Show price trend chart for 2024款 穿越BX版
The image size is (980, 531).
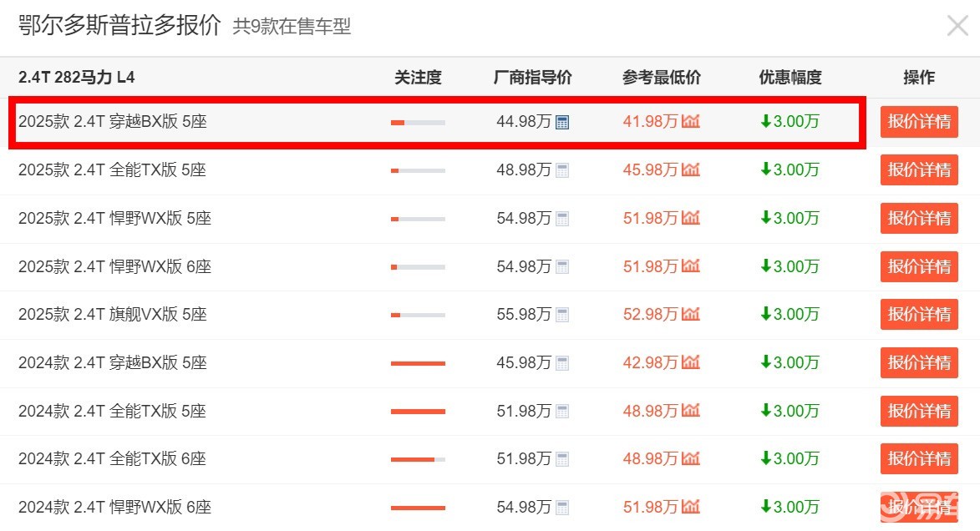(691, 362)
